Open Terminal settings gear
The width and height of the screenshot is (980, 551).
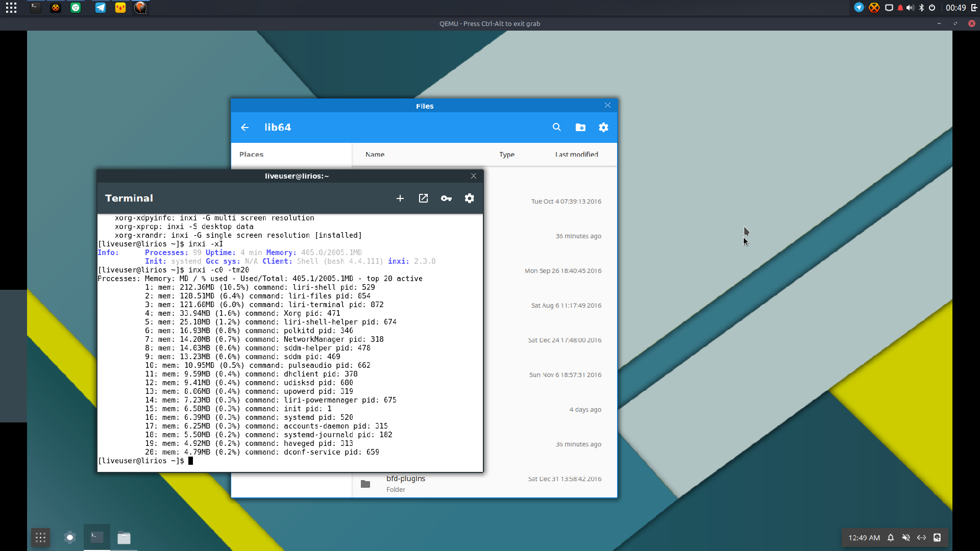coord(470,198)
